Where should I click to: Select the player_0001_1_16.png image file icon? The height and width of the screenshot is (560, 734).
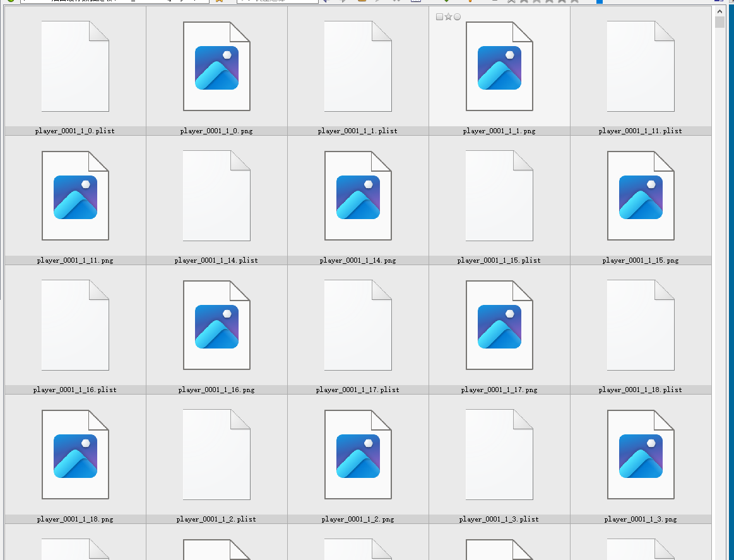[216, 325]
